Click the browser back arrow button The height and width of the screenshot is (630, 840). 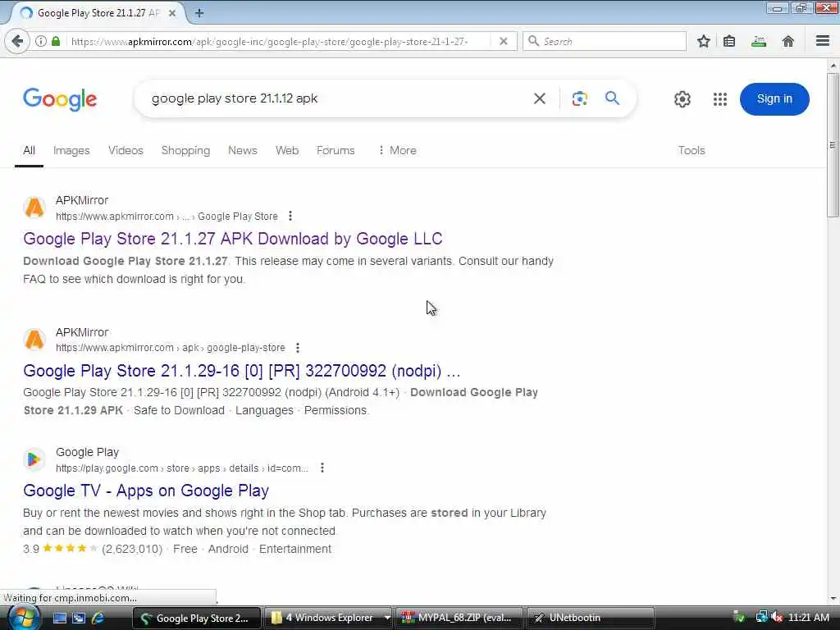click(17, 41)
